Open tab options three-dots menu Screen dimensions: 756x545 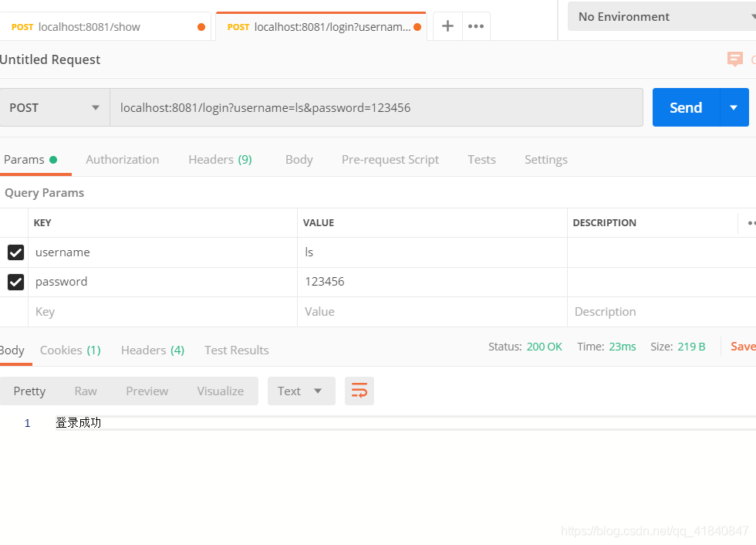tap(476, 26)
